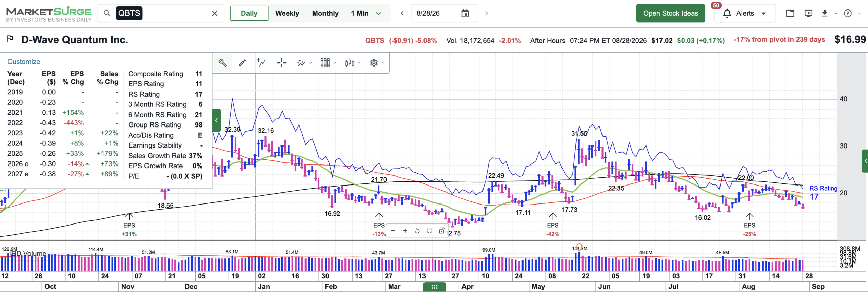Reset chart view with the rotate icon
868x292 pixels.
[x=417, y=231]
